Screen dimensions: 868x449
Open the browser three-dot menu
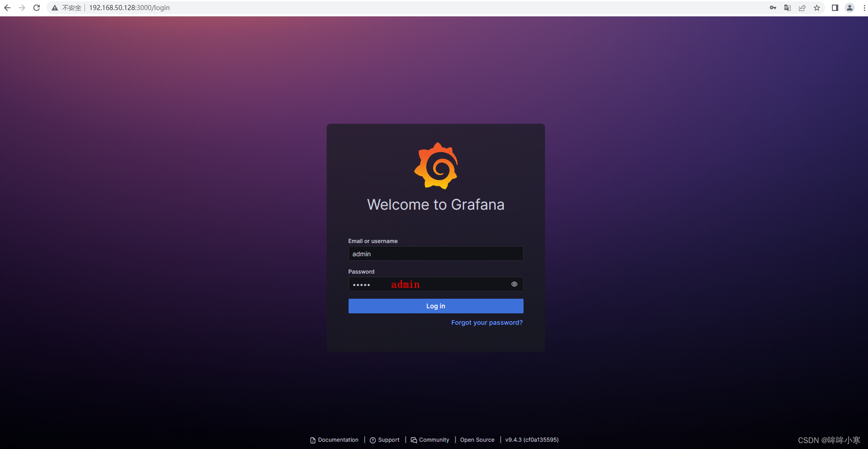(863, 8)
